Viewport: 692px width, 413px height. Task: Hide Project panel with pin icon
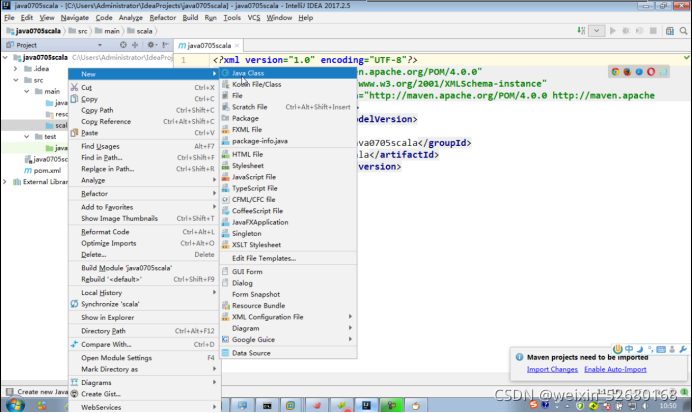pos(165,45)
